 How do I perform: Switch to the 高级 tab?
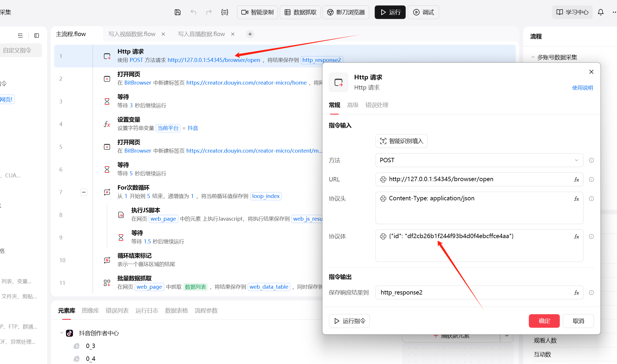pyautogui.click(x=353, y=105)
